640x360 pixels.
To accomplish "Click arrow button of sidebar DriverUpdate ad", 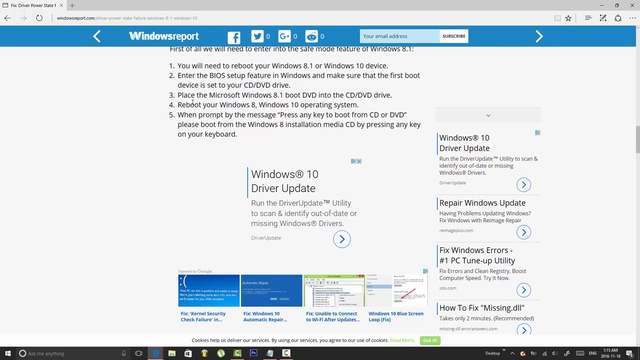I will (524, 184).
